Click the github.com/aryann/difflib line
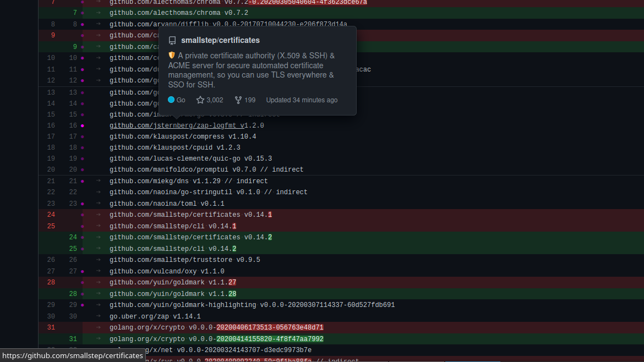This screenshot has width=644, height=362. 228,24
